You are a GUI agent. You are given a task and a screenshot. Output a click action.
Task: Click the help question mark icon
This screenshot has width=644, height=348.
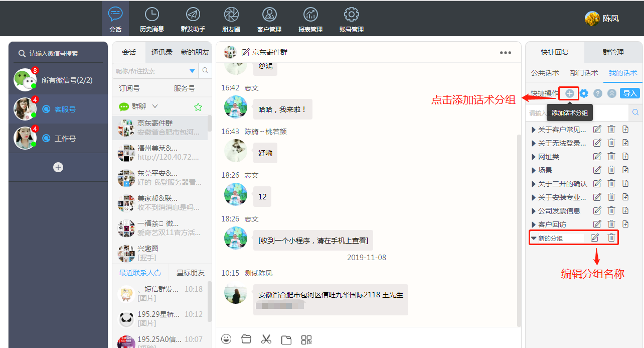tap(598, 93)
